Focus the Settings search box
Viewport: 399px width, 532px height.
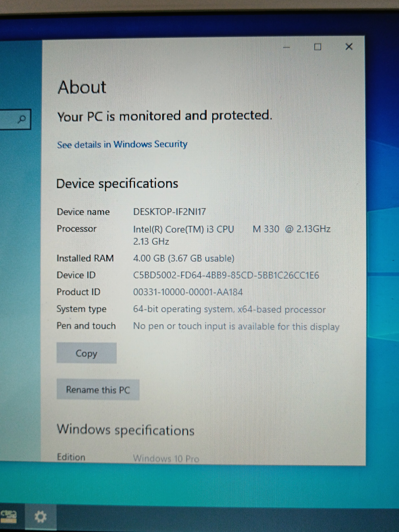click(x=15, y=119)
